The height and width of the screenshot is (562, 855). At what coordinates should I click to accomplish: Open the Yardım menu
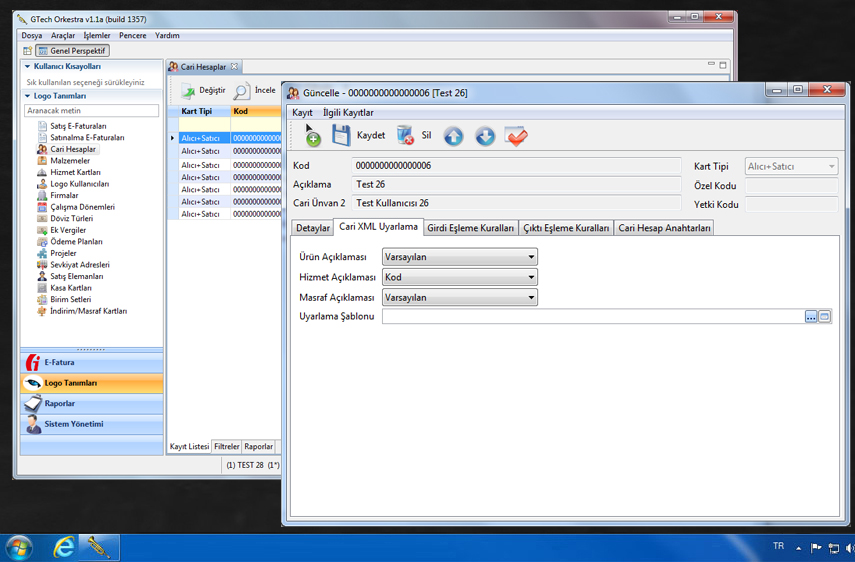tap(167, 35)
